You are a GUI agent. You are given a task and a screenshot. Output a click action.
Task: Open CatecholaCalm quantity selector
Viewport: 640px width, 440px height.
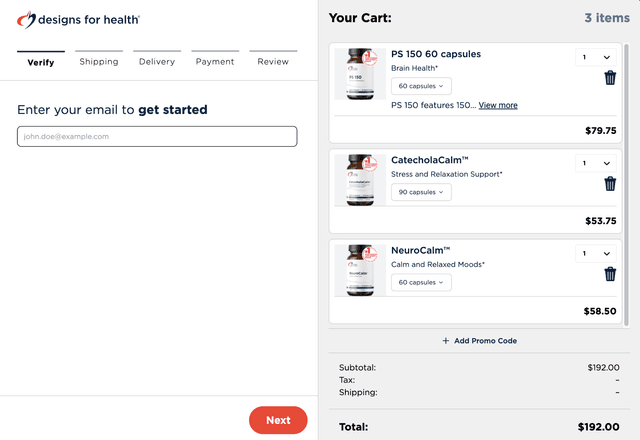coord(595,163)
